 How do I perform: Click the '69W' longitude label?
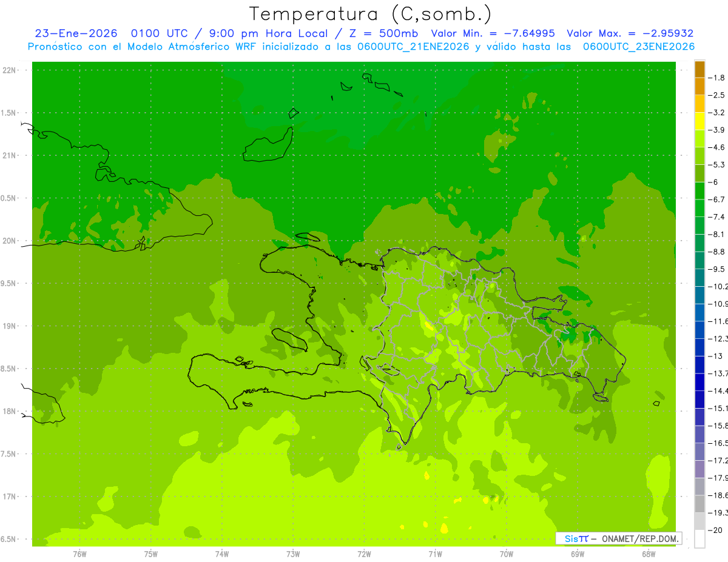pyautogui.click(x=577, y=554)
